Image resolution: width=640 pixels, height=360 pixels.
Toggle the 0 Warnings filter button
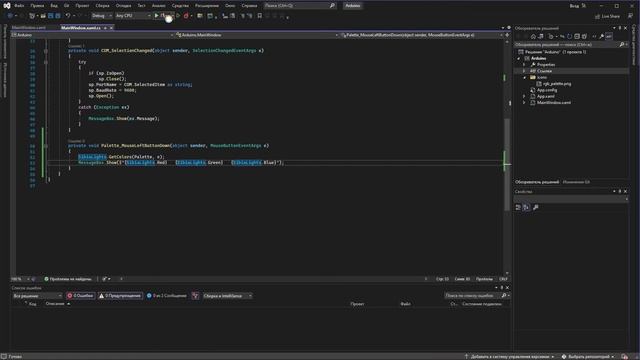(x=120, y=296)
